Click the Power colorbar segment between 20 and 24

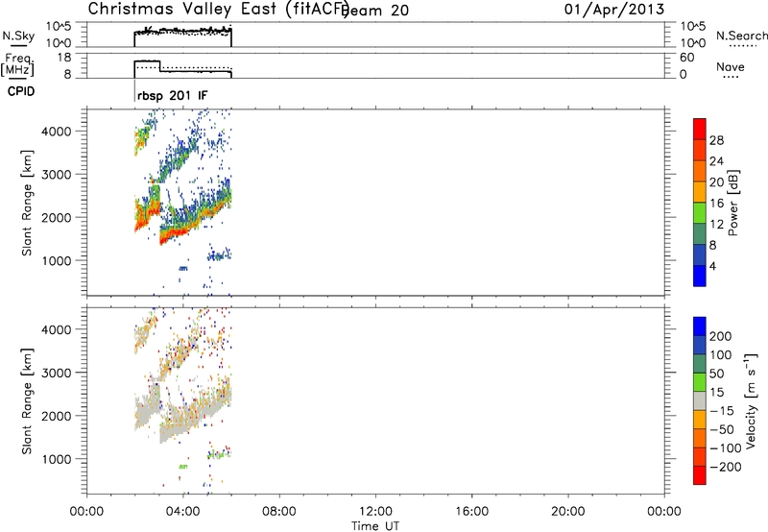click(700, 171)
